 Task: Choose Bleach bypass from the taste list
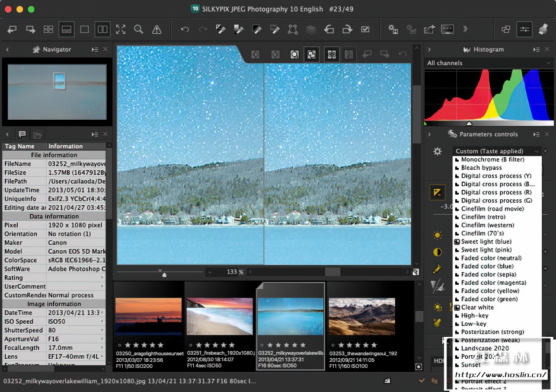point(481,168)
